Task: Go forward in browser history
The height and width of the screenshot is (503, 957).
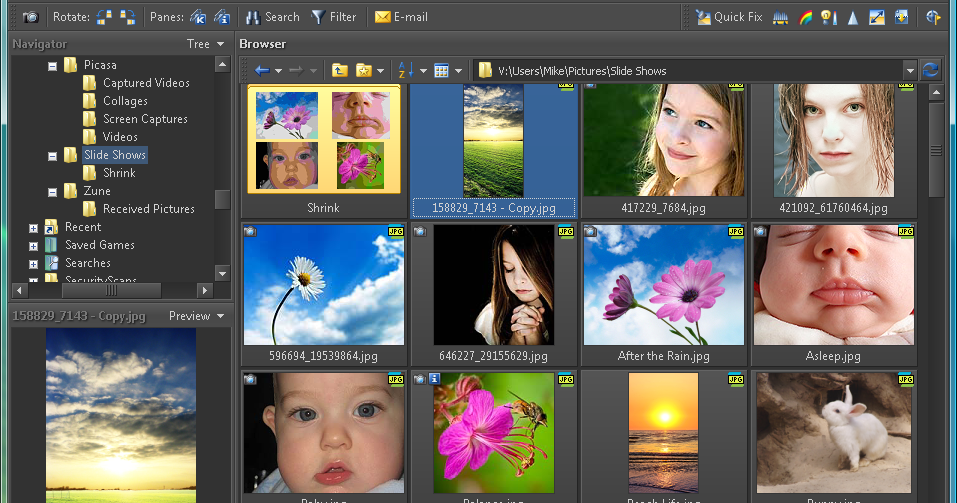Action: 297,71
